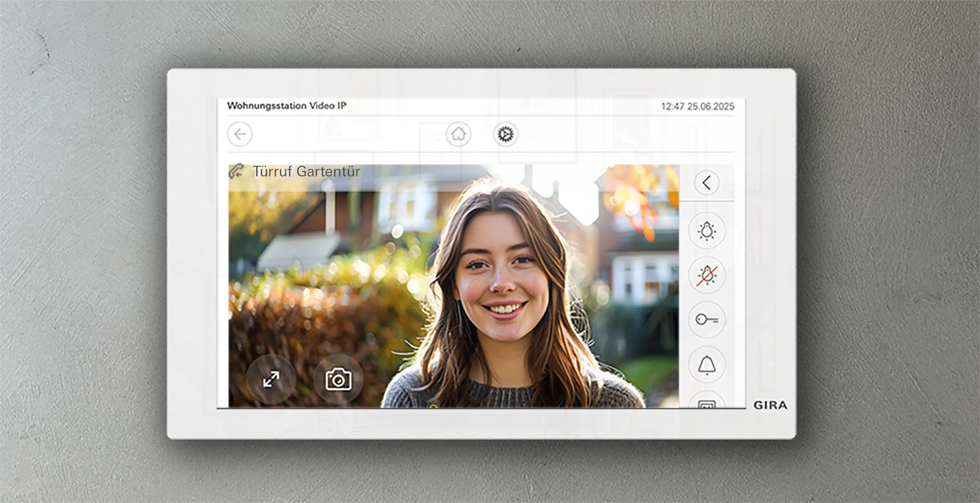Open the door with the key icon
The image size is (980, 503).
(707, 319)
